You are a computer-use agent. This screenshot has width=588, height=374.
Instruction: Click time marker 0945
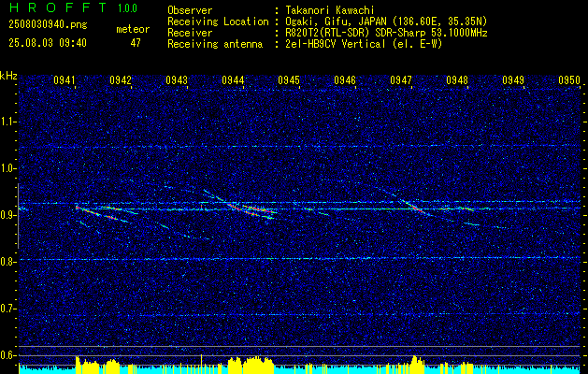289,79
